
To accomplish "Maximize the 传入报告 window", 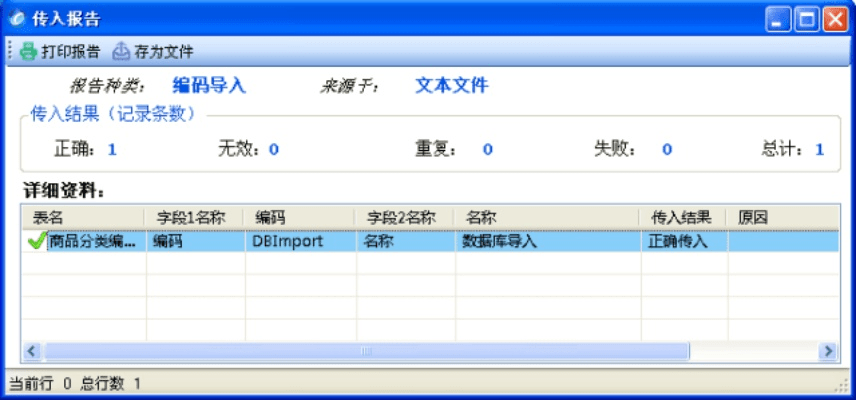I will point(807,20).
